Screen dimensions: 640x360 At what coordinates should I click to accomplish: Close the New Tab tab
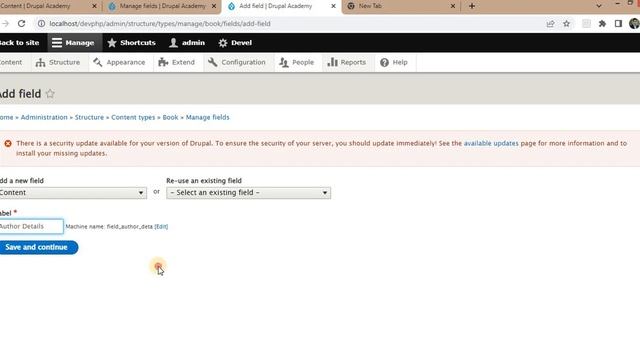(453, 6)
